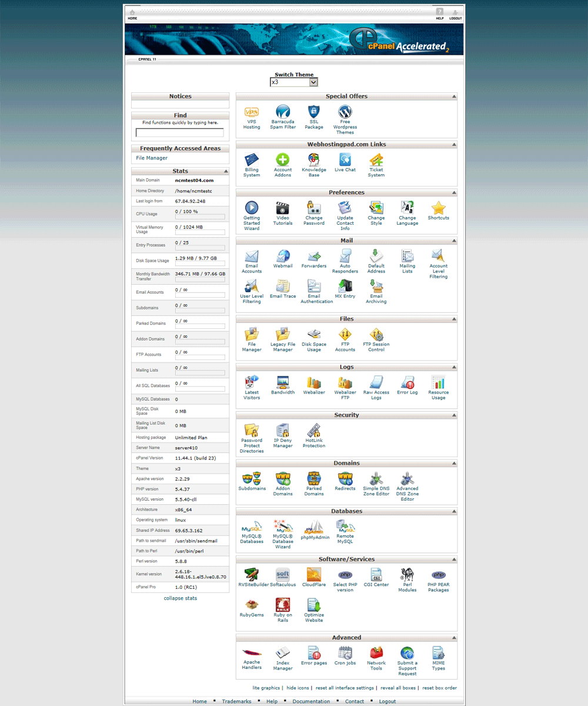The width and height of the screenshot is (588, 706).
Task: Open Webalizer icon in Logs
Action: tap(314, 382)
